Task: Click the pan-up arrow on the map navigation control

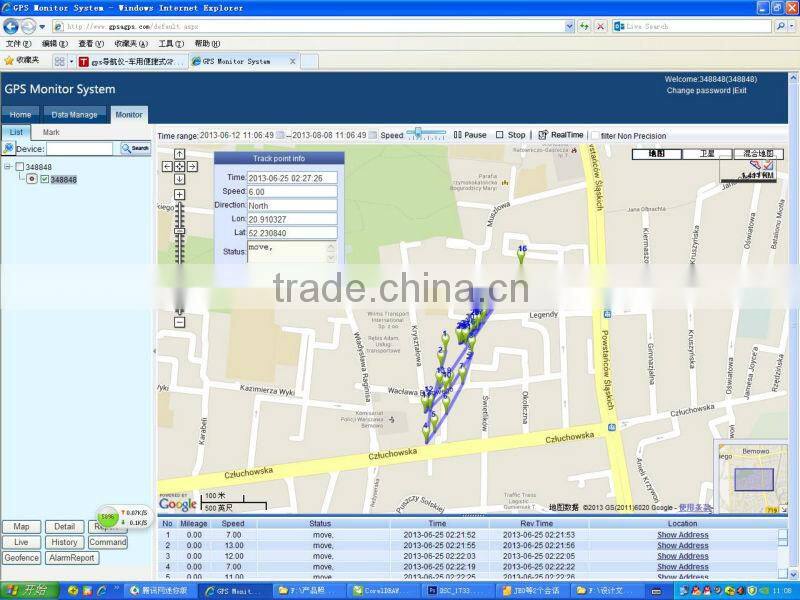Action: (x=179, y=155)
